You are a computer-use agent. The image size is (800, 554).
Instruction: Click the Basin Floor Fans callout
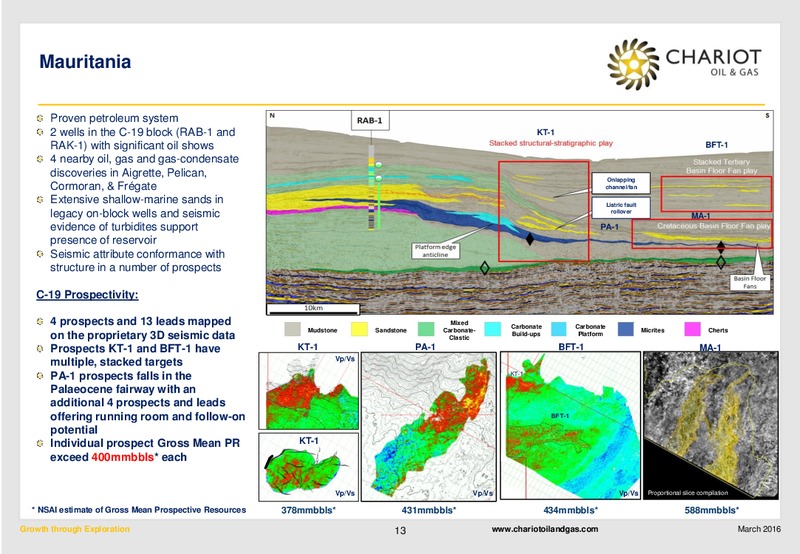coord(749,282)
